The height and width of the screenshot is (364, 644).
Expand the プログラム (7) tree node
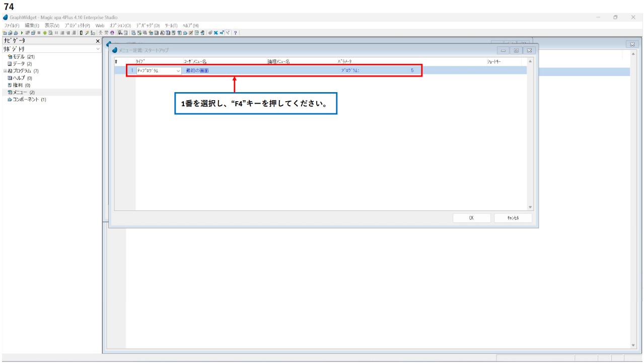5,71
